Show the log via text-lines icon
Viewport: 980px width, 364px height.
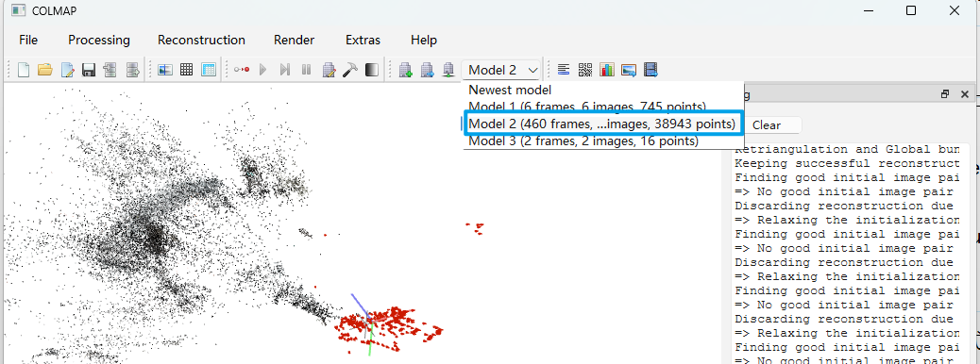(564, 69)
